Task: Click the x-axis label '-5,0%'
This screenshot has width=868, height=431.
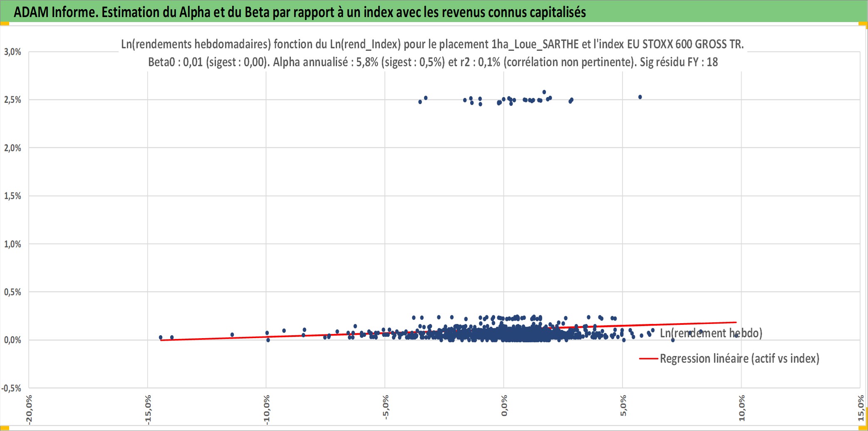Action: click(x=385, y=408)
